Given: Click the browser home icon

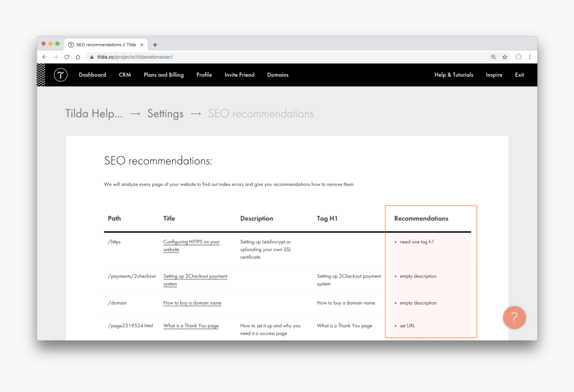Looking at the screenshot, I should click(x=77, y=57).
